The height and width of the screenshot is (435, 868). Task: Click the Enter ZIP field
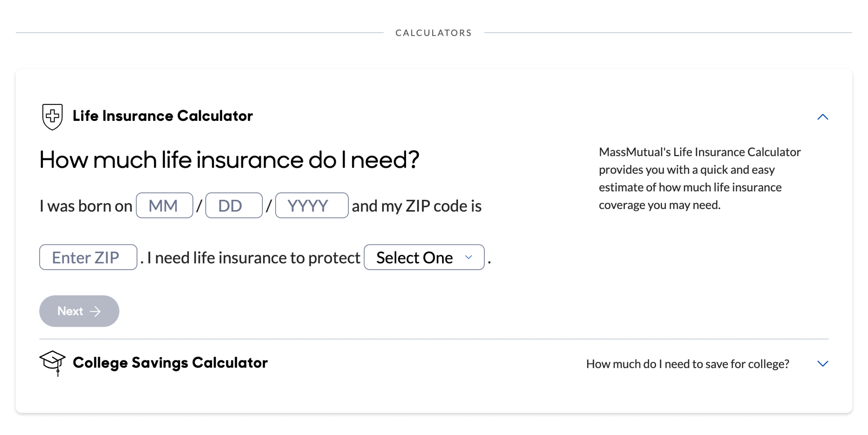pyautogui.click(x=88, y=257)
